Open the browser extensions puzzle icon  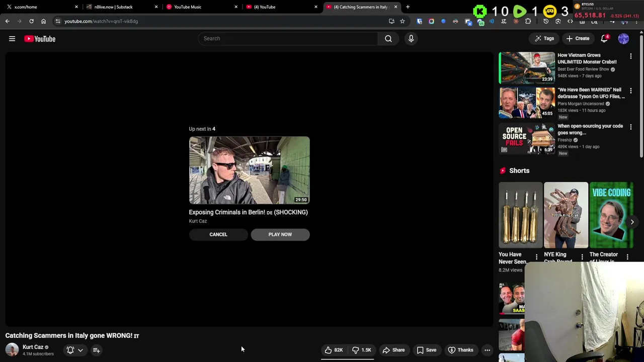pos(528,21)
